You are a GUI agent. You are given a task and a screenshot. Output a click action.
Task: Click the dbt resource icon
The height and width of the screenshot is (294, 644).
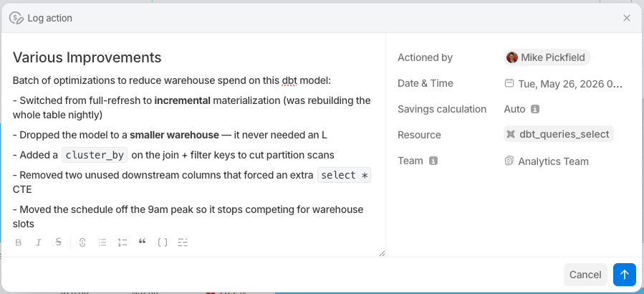511,134
